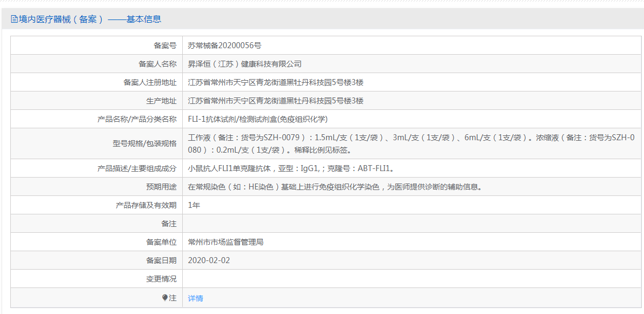Click the 备案单位 value 常州市市场监督管理局
Viewport: 644px width, 314px height.
click(x=225, y=242)
